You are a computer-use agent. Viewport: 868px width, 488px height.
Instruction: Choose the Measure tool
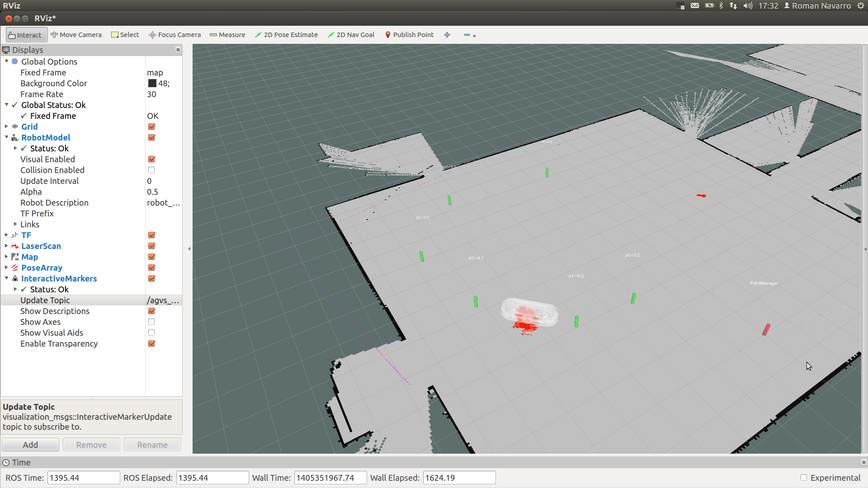[x=227, y=35]
